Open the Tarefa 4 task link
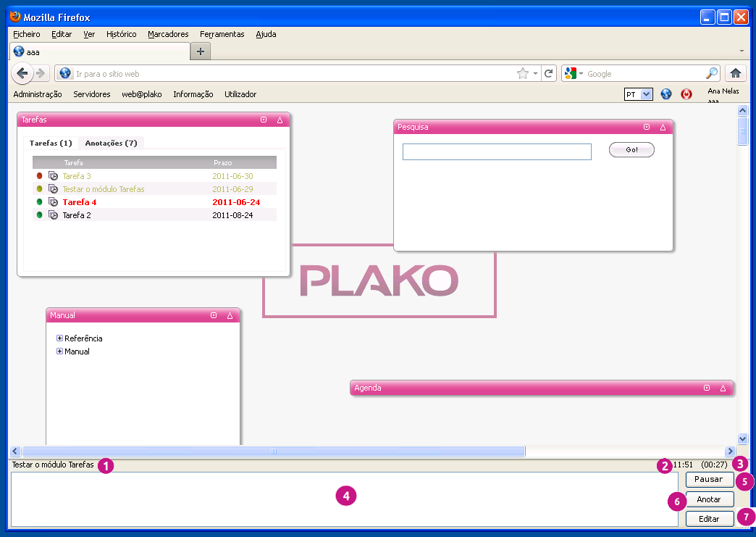This screenshot has height=537, width=756. click(x=80, y=202)
